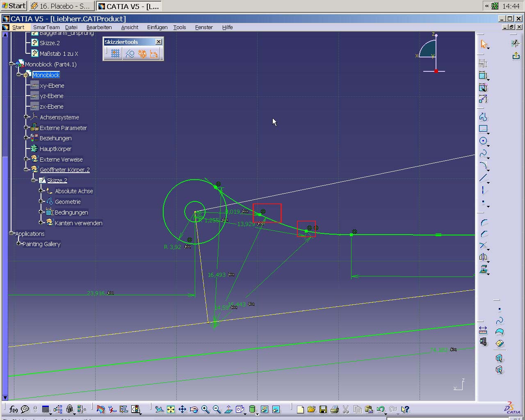Click the New document icon
525x420 pixels.
pos(300,409)
